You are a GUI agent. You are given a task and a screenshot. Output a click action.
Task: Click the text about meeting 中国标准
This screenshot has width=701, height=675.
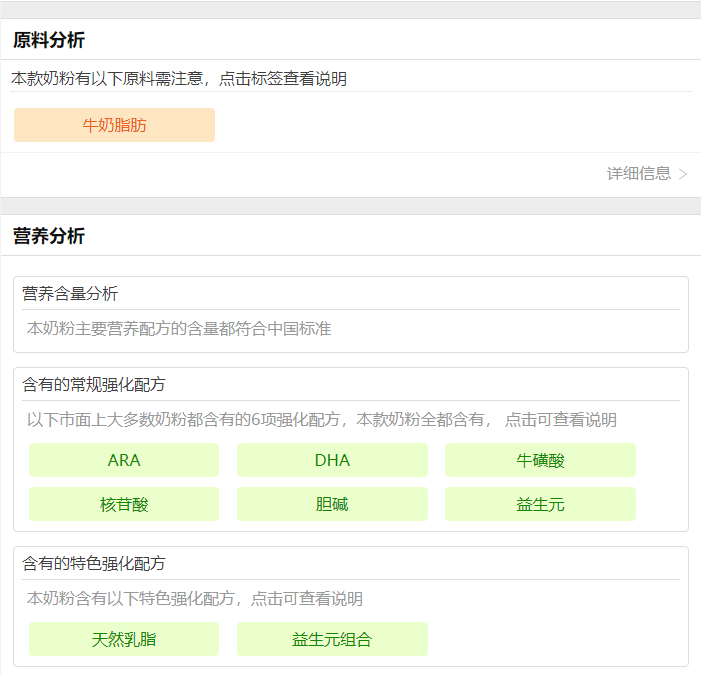179,328
